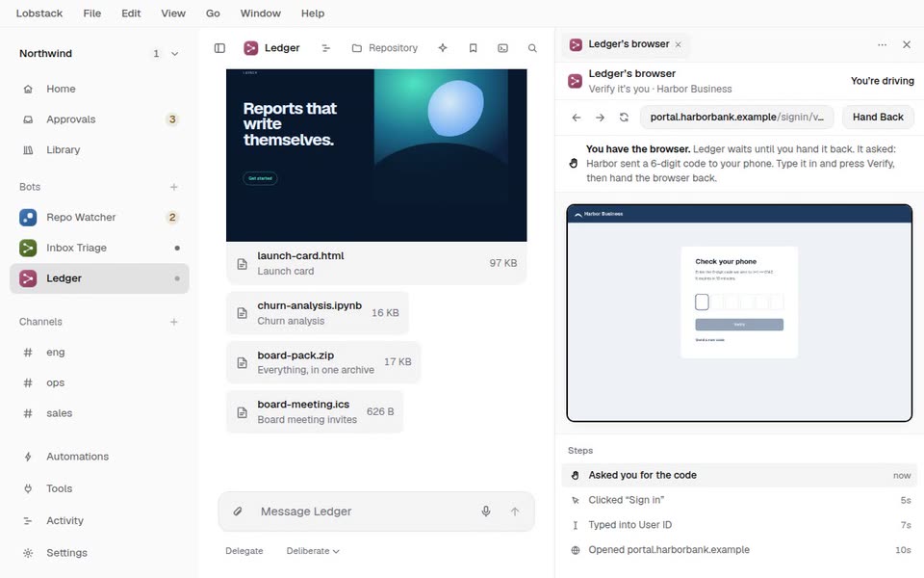Click the Message Ledger input field

364,512
